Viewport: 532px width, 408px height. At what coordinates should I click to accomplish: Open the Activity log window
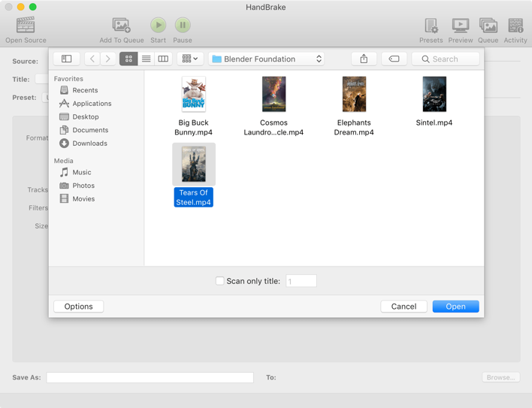coord(515,26)
